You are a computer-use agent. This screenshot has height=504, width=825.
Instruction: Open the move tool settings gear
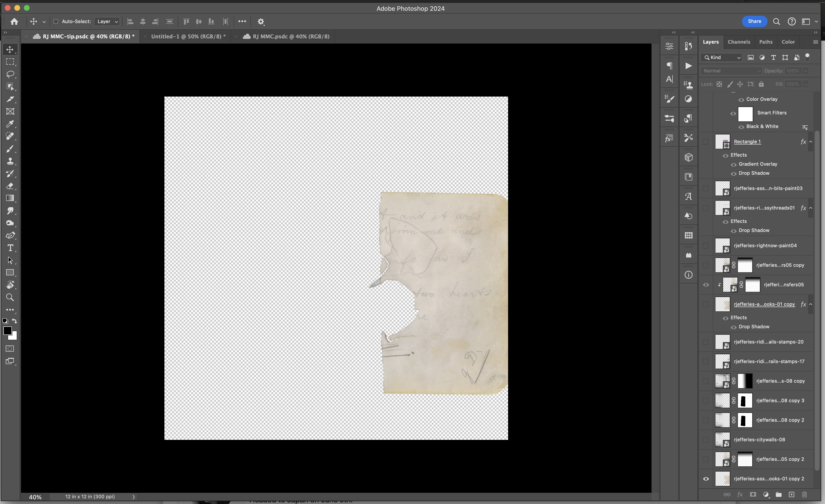261,21
